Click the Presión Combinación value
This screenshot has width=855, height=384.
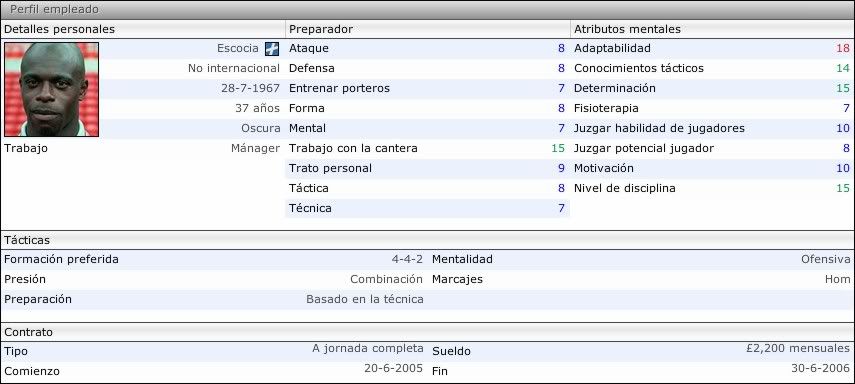point(386,279)
